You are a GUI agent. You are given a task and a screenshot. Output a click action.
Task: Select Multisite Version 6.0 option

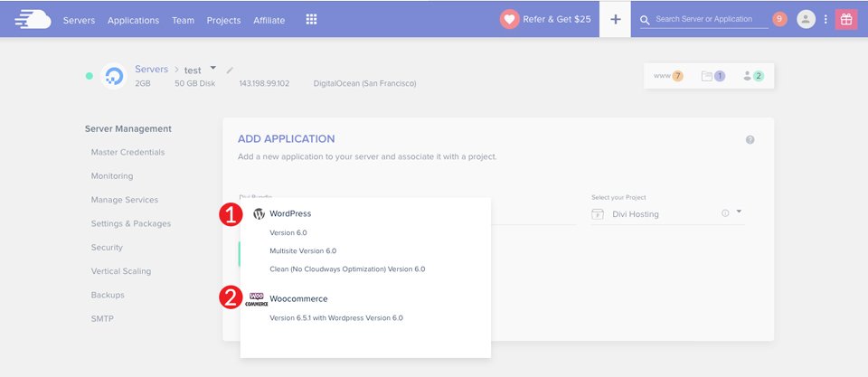click(x=303, y=250)
